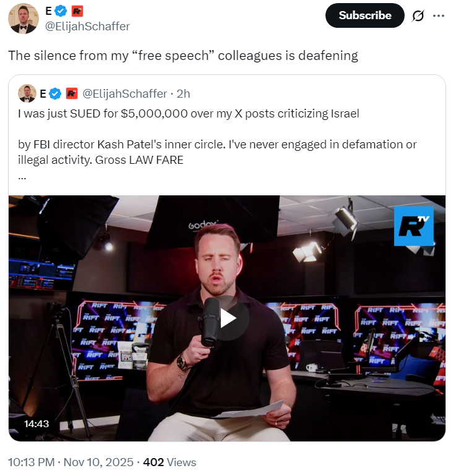Open the three-dot more options menu
Viewport: 456px width, 476px height.
pos(439,16)
